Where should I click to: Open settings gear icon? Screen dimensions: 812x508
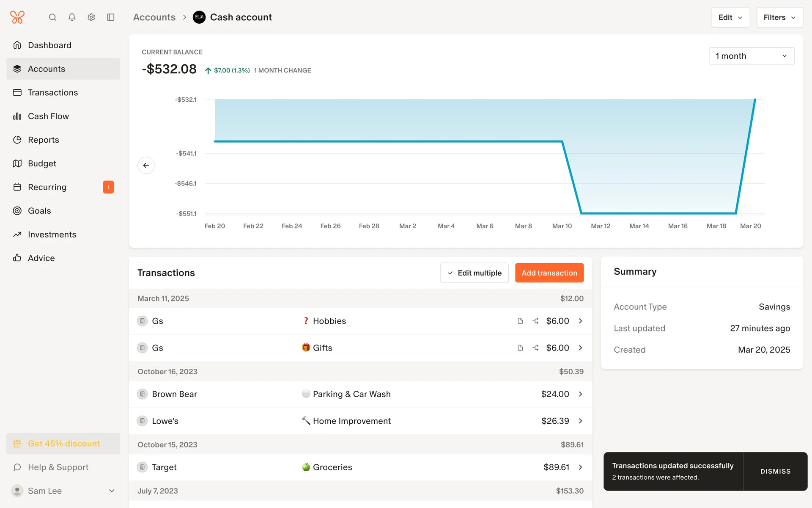click(91, 17)
